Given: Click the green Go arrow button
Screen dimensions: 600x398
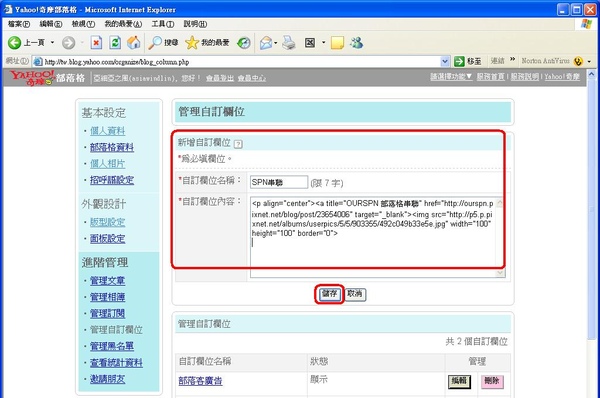Looking at the screenshot, I should [459, 61].
